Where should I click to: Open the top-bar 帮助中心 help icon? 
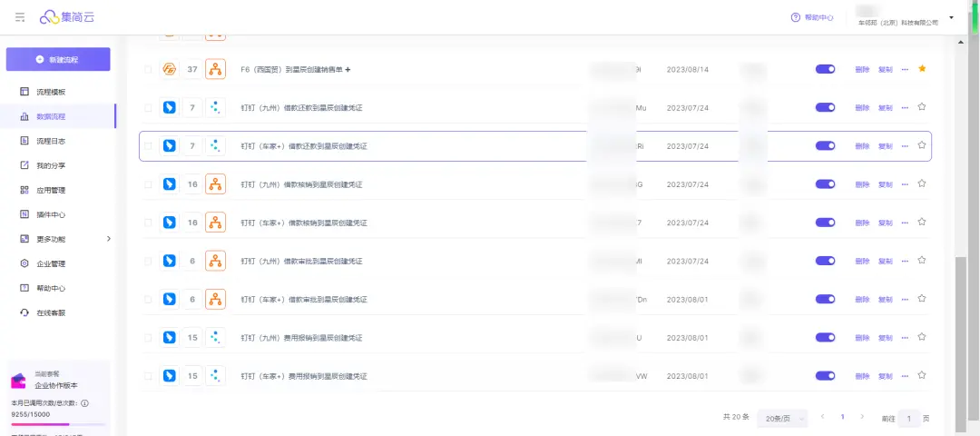click(x=796, y=17)
